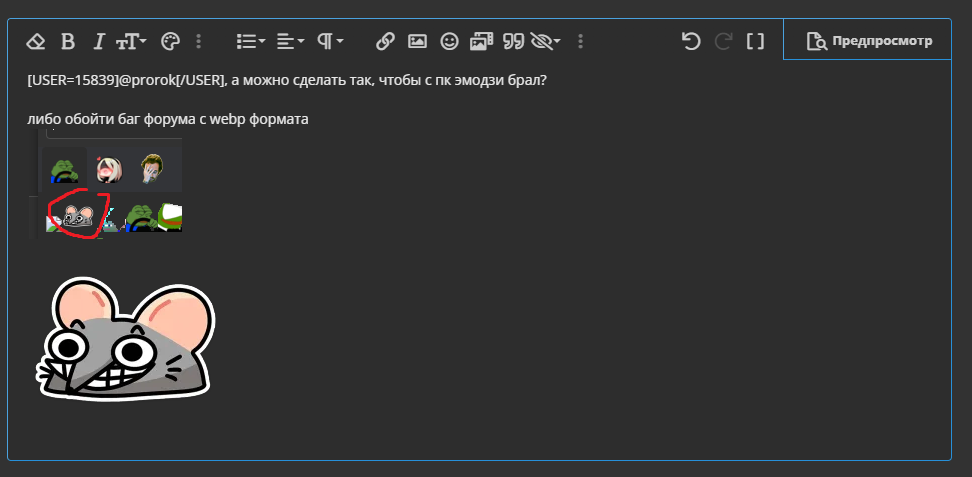Toggle italic formatting
The height and width of the screenshot is (477, 972).
(x=98, y=42)
